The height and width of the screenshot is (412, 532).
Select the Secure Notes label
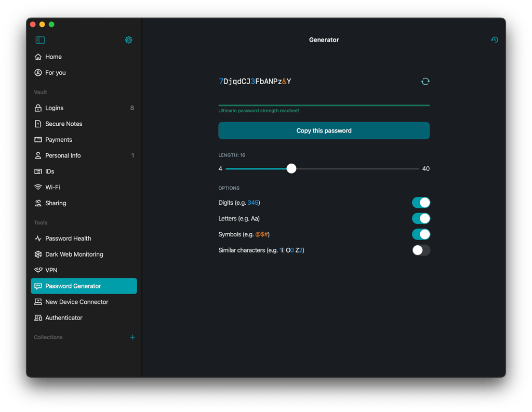click(64, 124)
